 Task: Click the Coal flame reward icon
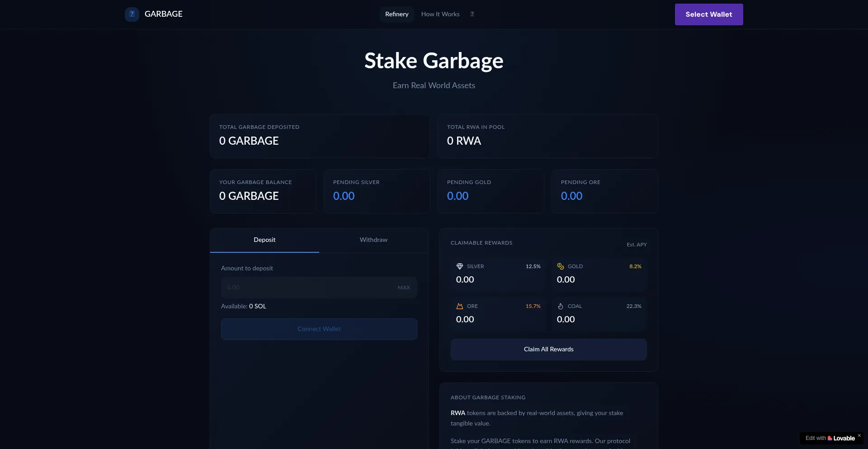pyautogui.click(x=561, y=306)
